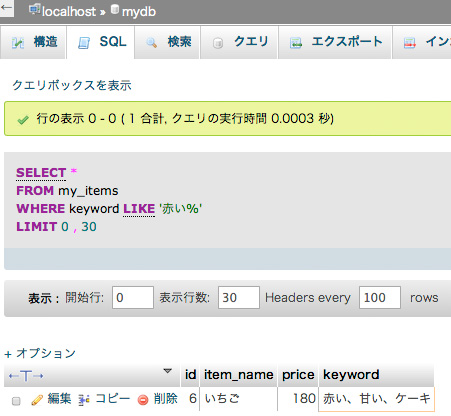This screenshot has height=416, width=451.
Task: Click the ←T→ full texts toggle
Action: pos(26,376)
